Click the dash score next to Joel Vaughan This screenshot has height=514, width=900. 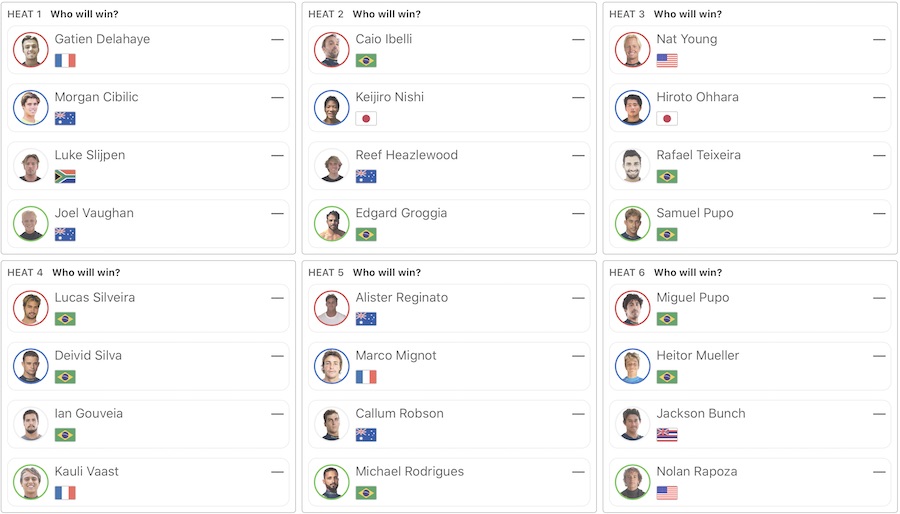pos(277,213)
